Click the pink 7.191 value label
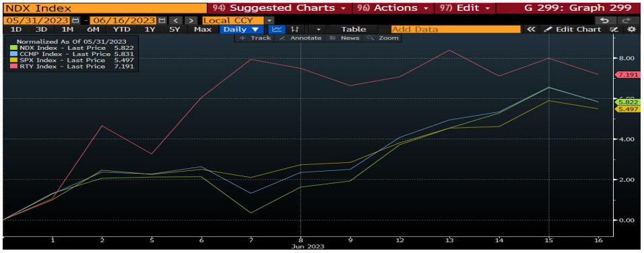 627,75
